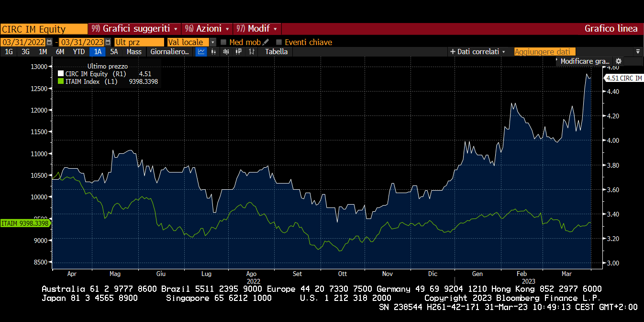Screen dimensions: 644x322
Task: Select the line chart type icon
Action: 201,52
